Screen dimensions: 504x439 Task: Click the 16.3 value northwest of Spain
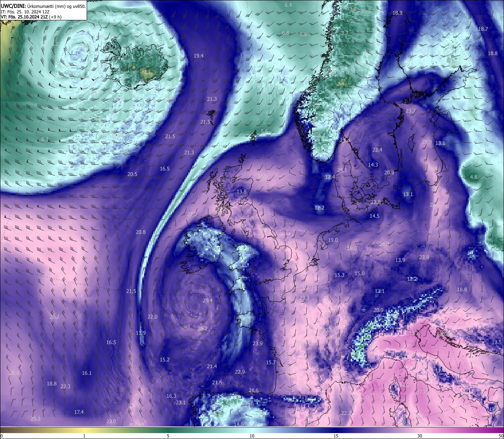(x=171, y=396)
